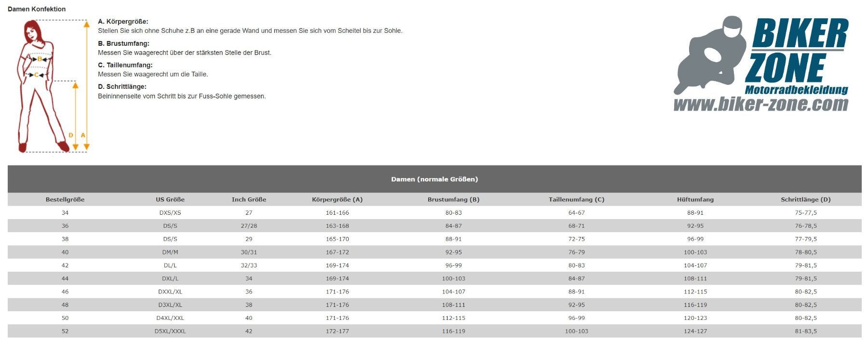868x346 pixels.
Task: Click the orange A body height arrow label
Action: (x=83, y=135)
